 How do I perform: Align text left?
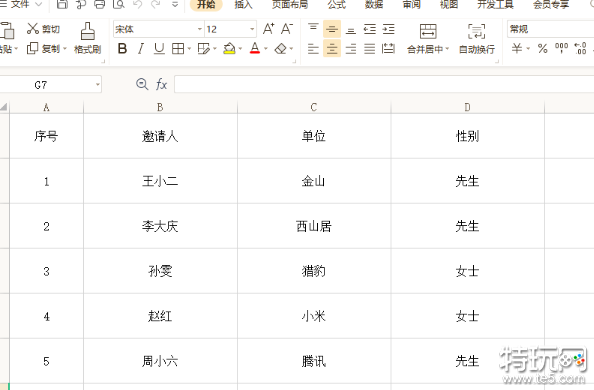point(313,49)
